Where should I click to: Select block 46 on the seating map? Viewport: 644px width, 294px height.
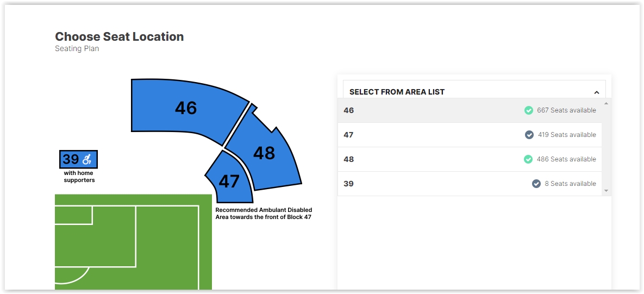[x=186, y=108]
